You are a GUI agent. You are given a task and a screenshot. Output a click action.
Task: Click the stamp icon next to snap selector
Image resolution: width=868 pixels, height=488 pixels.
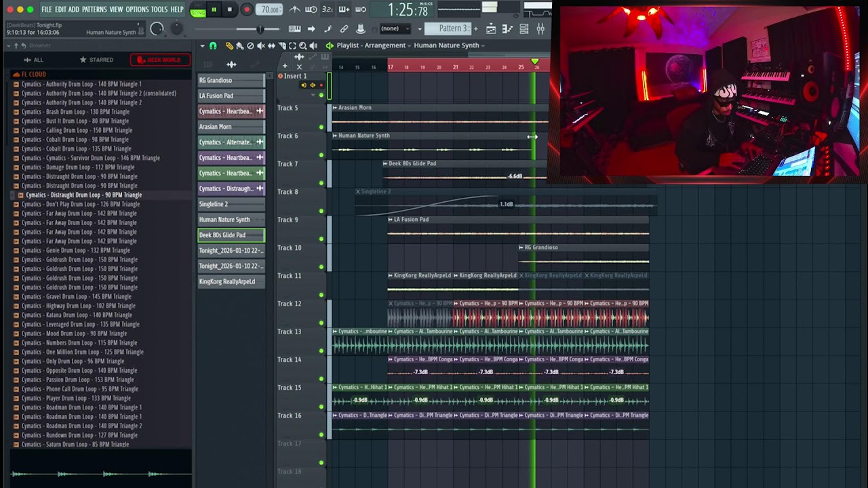point(360,28)
